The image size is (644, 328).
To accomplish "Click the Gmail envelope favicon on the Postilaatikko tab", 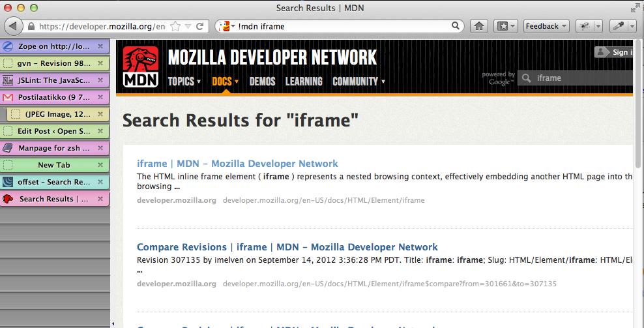I will click(8, 97).
